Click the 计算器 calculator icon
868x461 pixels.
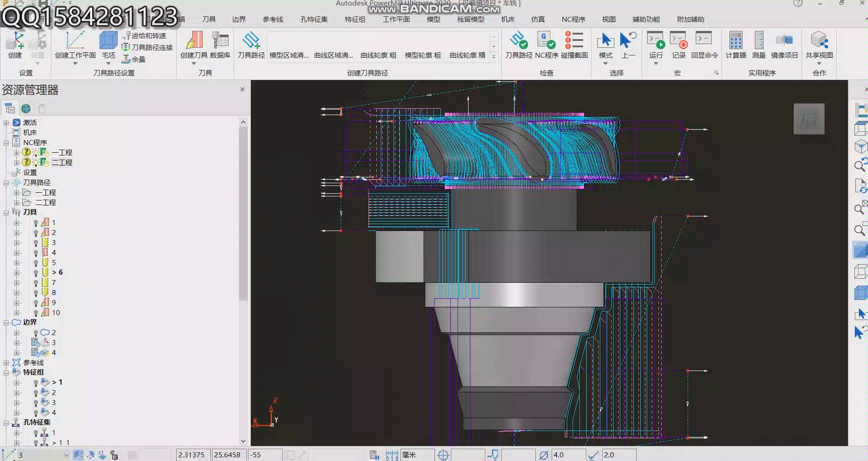pyautogui.click(x=735, y=45)
